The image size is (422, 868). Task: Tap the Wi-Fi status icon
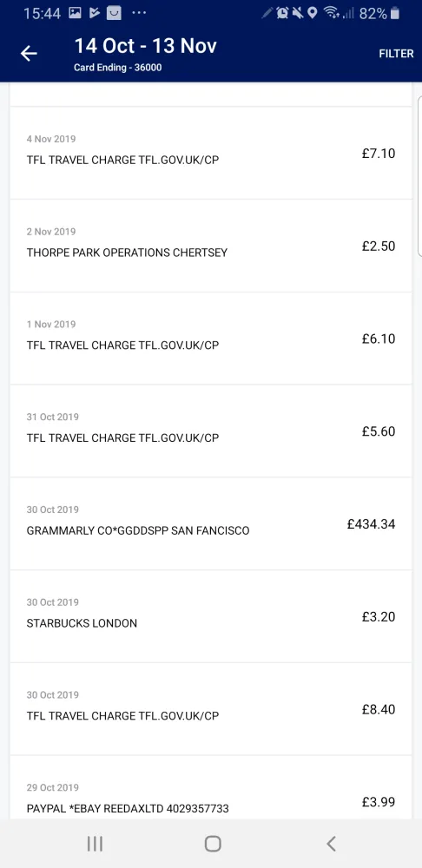(331, 13)
